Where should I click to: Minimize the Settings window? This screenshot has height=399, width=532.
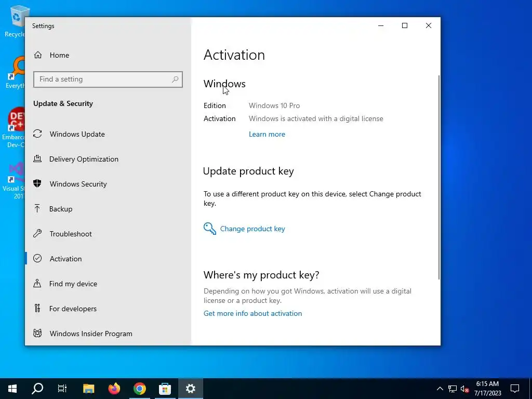tap(381, 25)
